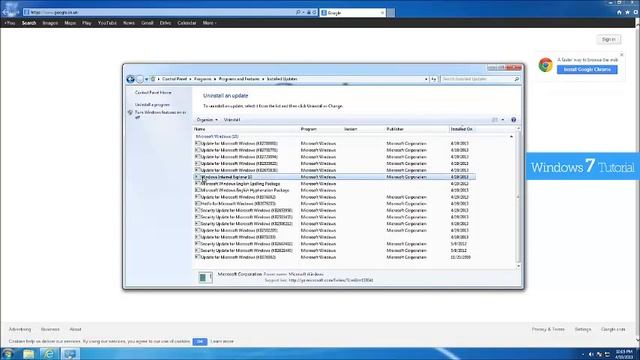Image resolution: width=640 pixels, height=360 pixels.
Task: Sort list by Name column header
Action: (246, 129)
